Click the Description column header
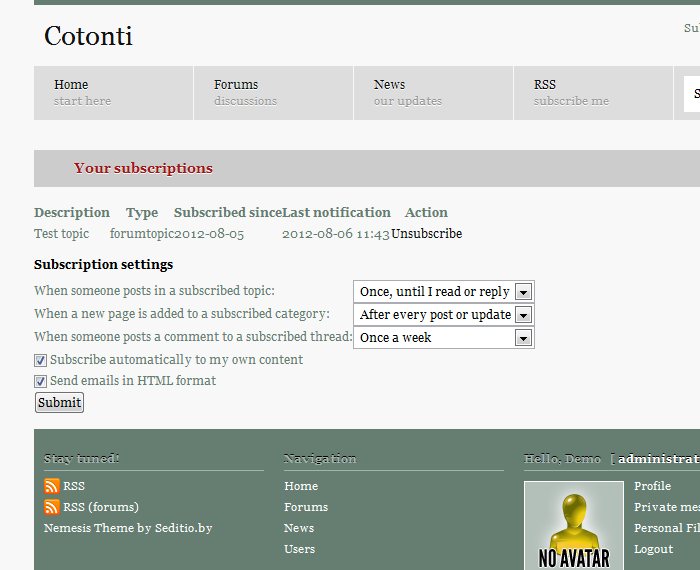 coord(72,212)
